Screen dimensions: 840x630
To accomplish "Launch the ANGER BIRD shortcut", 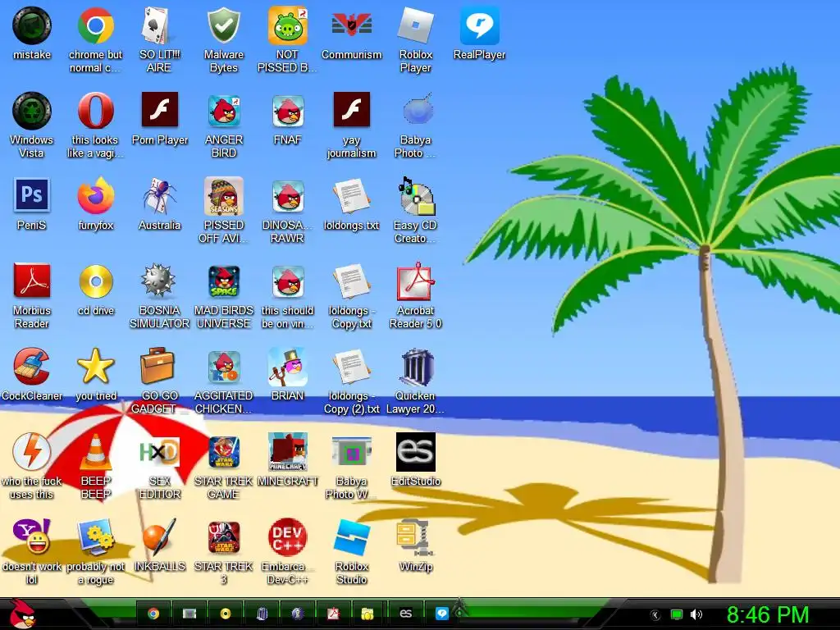I will (223, 111).
